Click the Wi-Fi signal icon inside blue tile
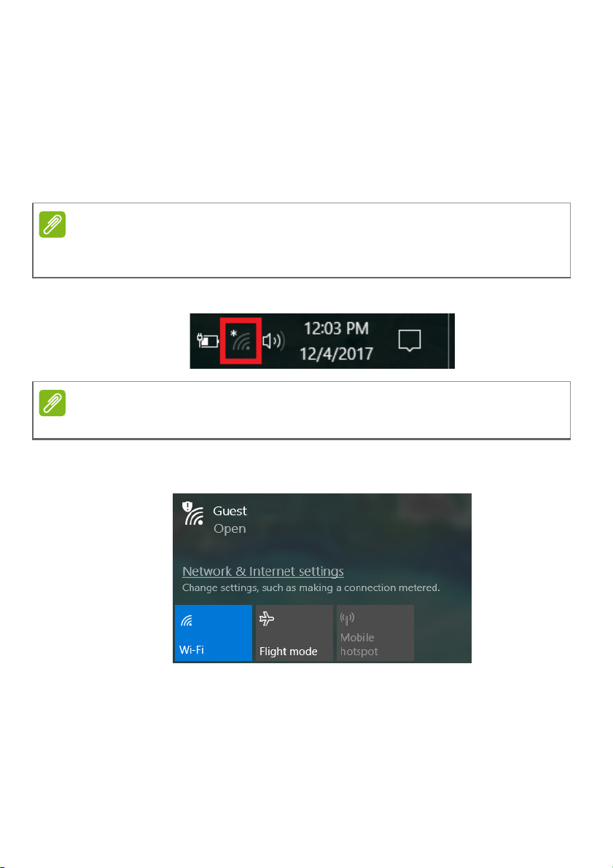The width and height of the screenshot is (613, 868). [187, 620]
